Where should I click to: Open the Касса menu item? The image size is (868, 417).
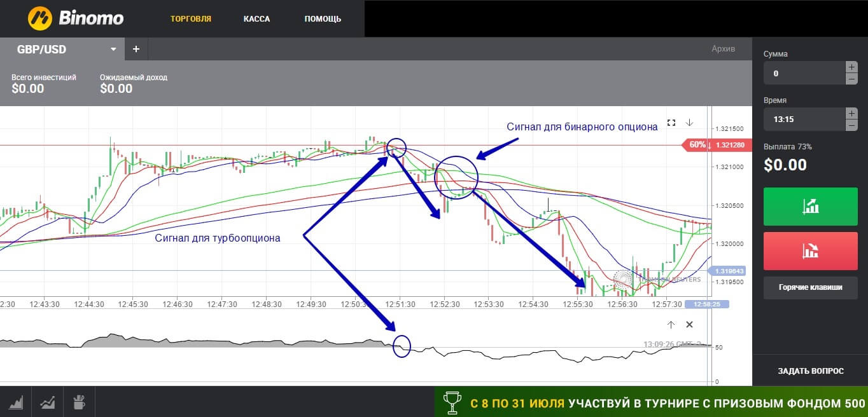pos(256,18)
